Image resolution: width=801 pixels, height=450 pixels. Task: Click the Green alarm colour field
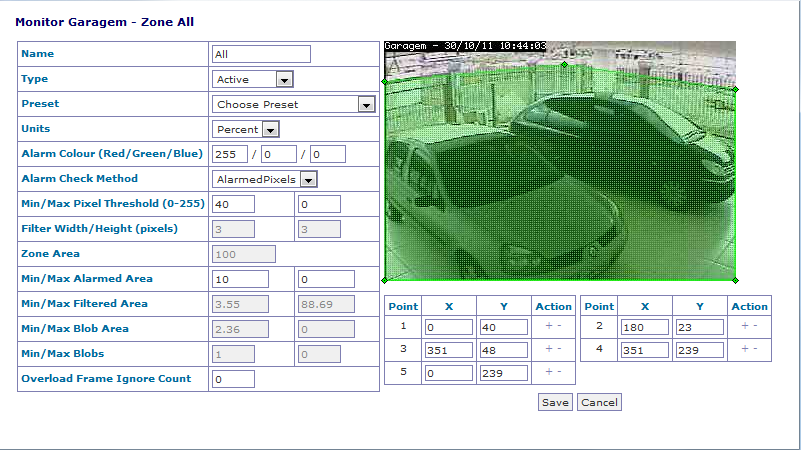coord(279,154)
